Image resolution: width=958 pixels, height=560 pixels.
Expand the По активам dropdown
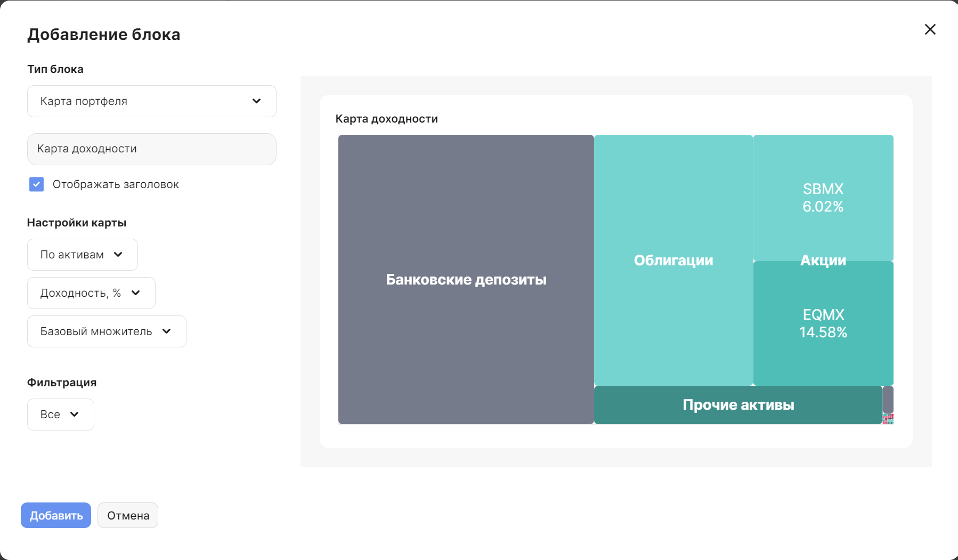83,255
